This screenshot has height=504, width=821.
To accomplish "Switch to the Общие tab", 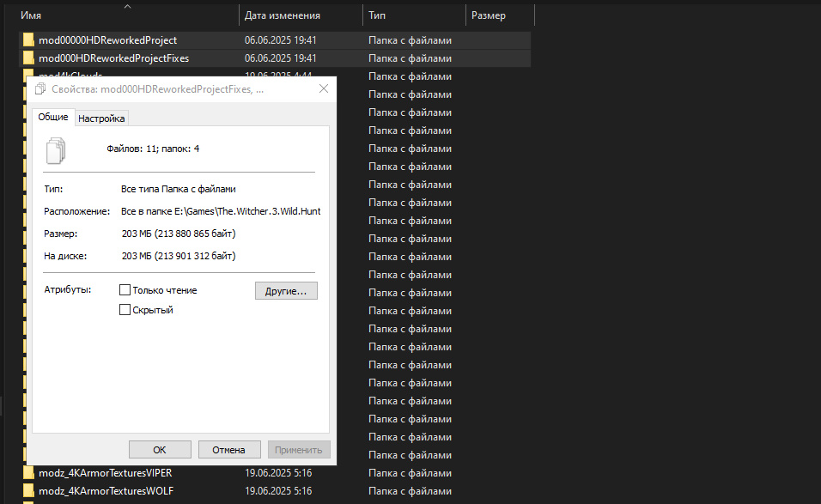I will [53, 118].
